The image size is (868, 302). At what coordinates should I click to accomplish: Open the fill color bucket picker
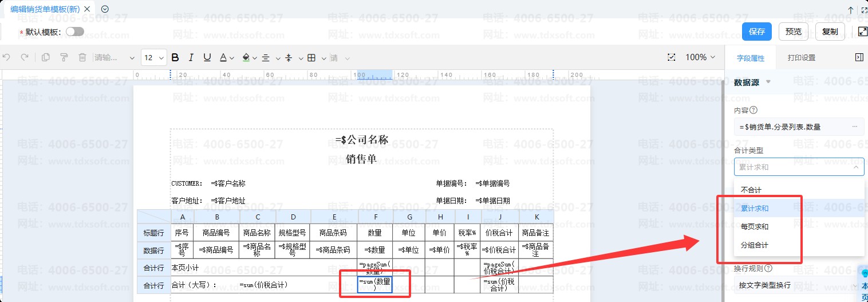tap(247, 57)
